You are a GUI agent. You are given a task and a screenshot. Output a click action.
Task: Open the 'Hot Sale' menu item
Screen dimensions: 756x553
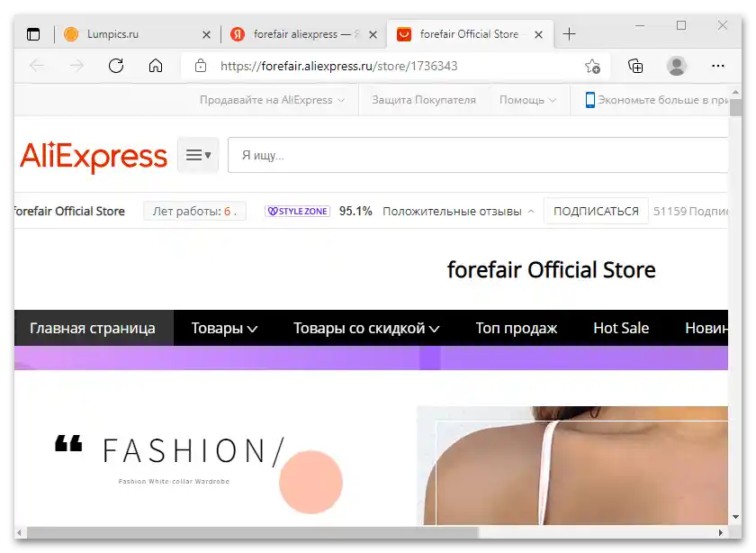621,328
